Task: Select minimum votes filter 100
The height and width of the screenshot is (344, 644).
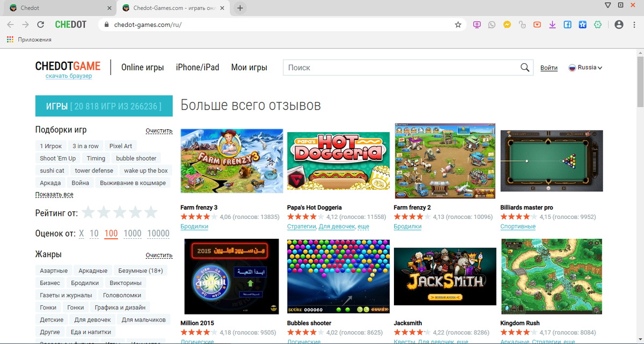Action: coord(111,233)
